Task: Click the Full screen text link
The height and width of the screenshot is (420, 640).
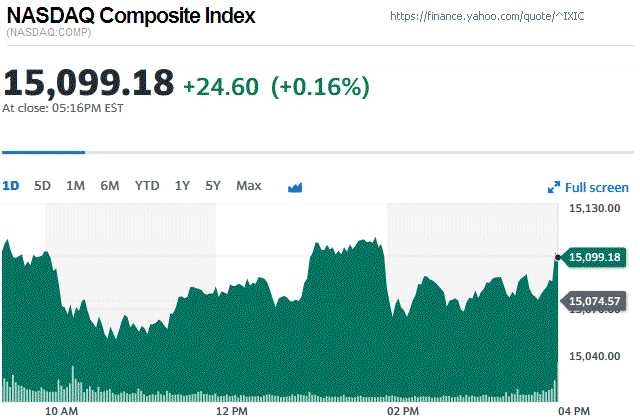Action: click(x=597, y=187)
